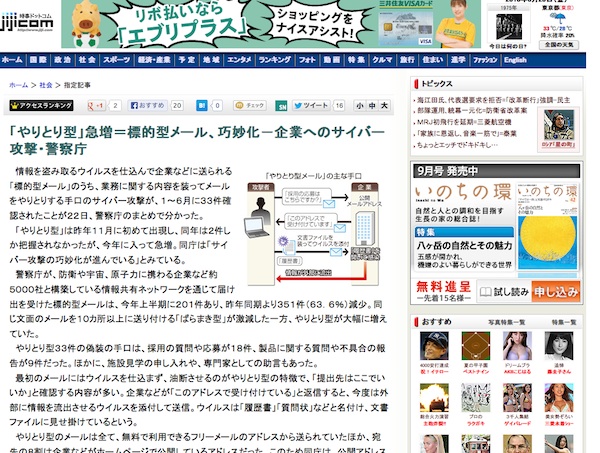
Task: Open the ランキング navigation tab
Action: pos(274,60)
